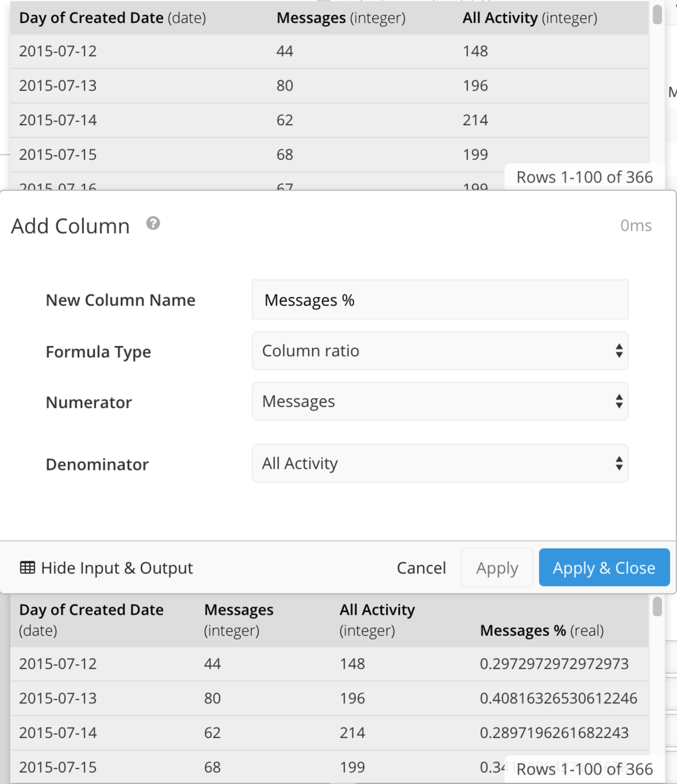Screen dimensions: 677x784
Task: Select the Messages column header in input table
Action: 341,18
